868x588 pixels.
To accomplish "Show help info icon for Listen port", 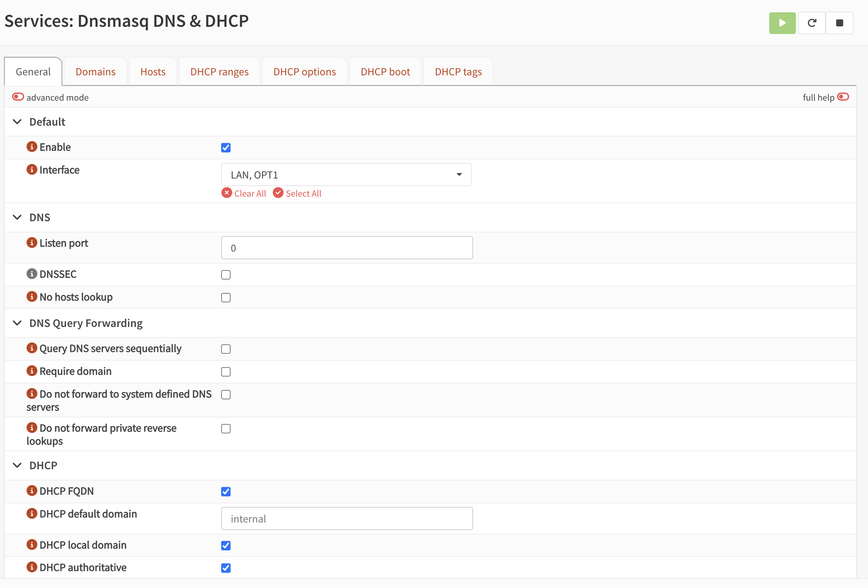I will [x=32, y=243].
